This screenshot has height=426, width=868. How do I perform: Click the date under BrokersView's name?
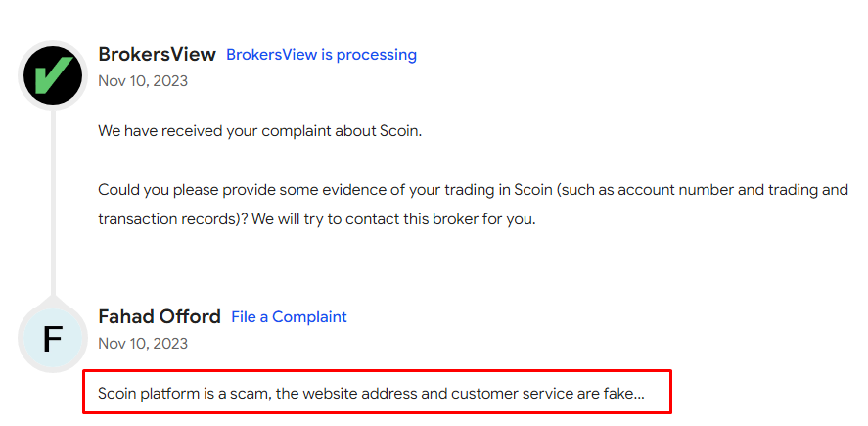(143, 81)
